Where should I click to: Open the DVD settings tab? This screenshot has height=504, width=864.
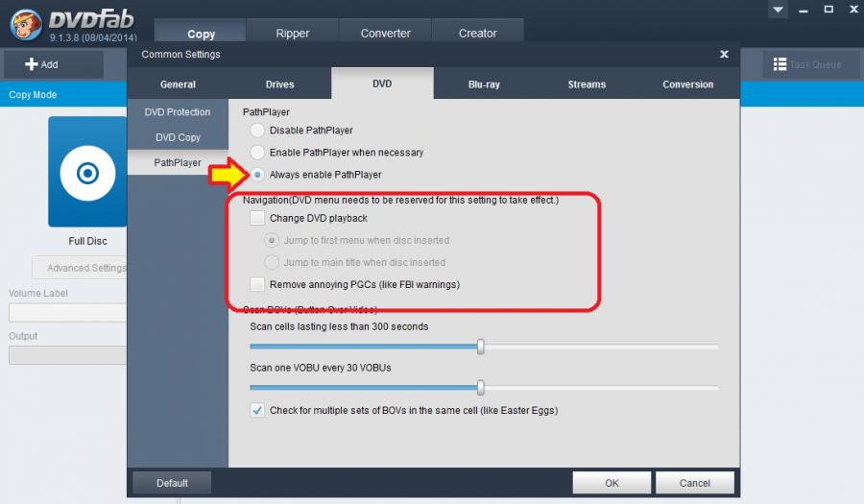tap(382, 84)
